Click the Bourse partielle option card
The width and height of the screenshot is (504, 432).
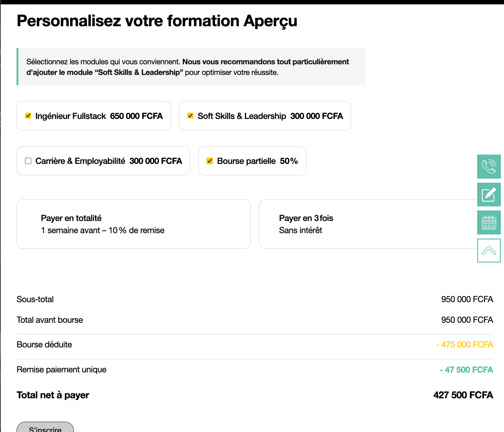coord(252,161)
